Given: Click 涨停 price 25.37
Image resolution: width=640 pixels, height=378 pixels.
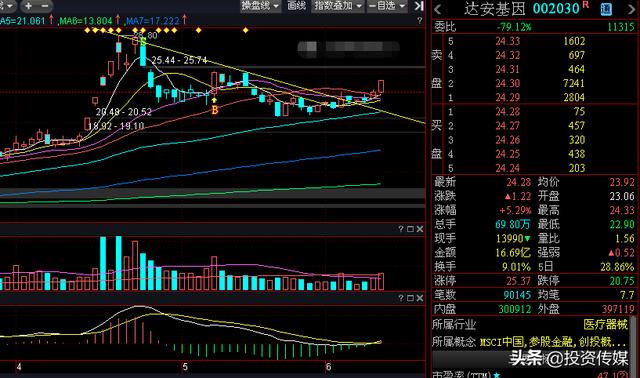Looking at the screenshot, I should 518,281.
